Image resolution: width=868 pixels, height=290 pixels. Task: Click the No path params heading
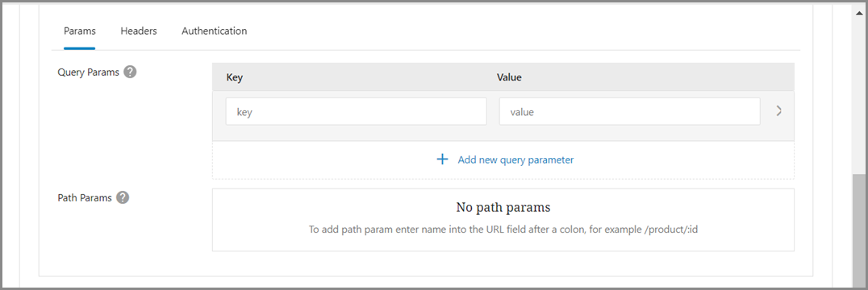(503, 208)
